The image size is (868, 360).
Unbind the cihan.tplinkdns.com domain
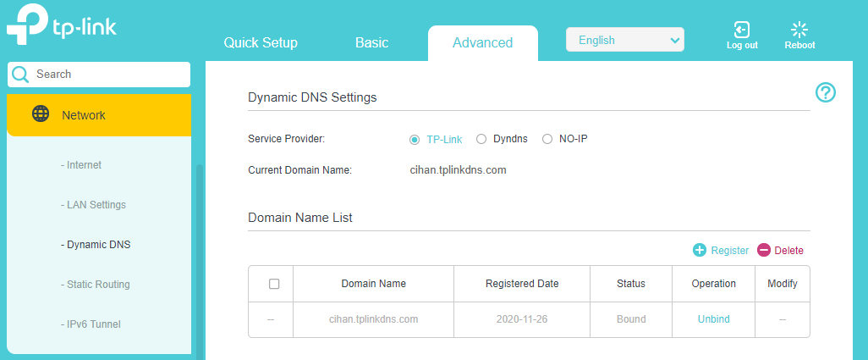[713, 319]
